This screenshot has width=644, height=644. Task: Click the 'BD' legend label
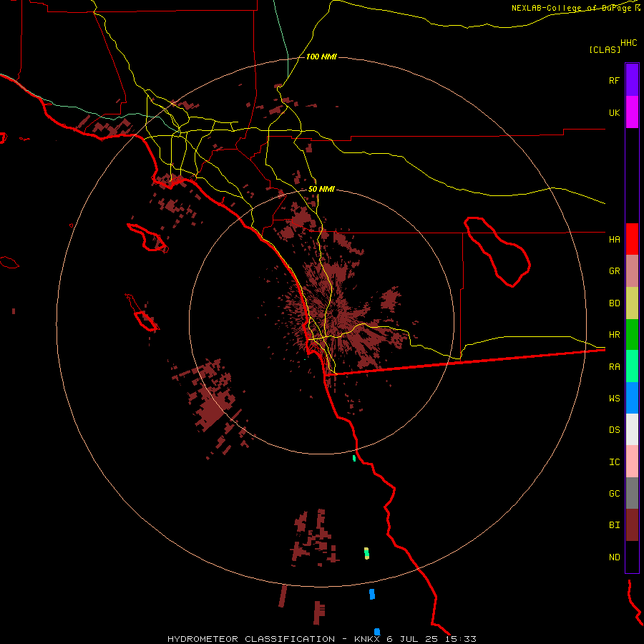click(x=614, y=303)
